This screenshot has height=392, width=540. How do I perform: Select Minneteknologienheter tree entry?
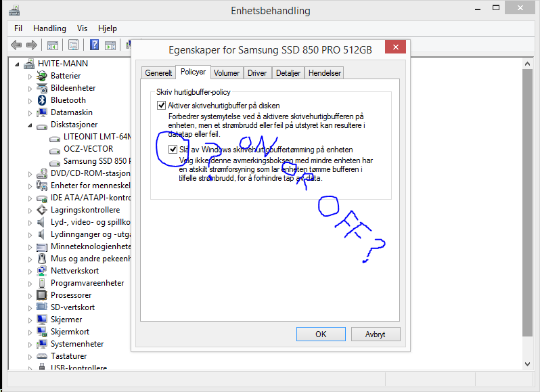tap(91, 246)
